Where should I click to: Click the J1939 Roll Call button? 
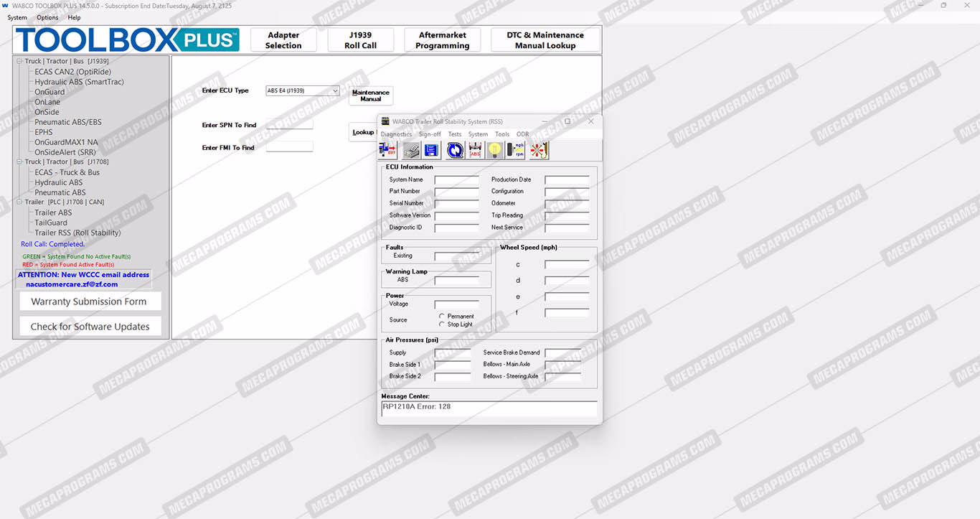point(360,40)
